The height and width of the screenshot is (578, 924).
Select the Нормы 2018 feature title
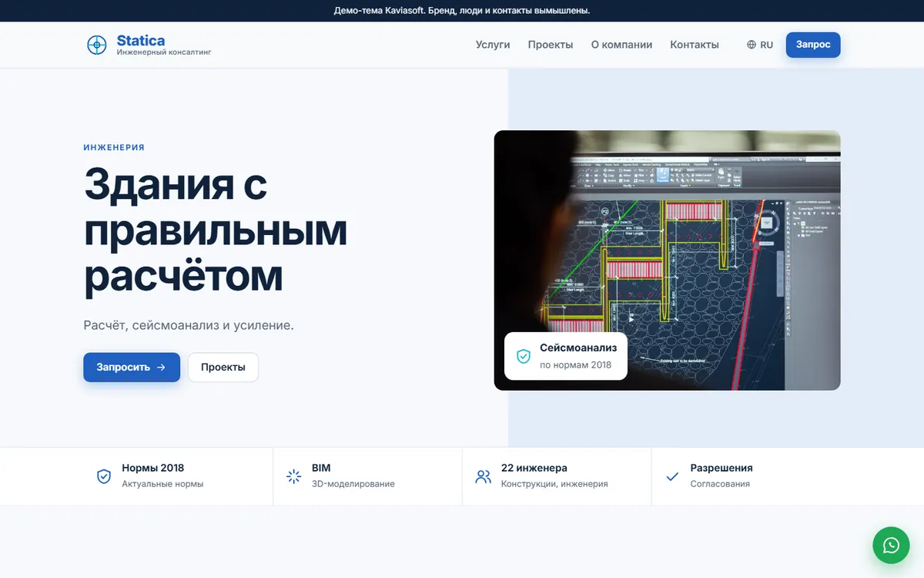pyautogui.click(x=152, y=468)
